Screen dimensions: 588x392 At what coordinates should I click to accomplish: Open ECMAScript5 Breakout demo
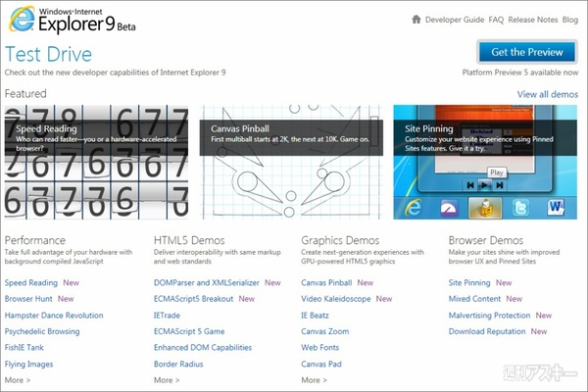193,299
